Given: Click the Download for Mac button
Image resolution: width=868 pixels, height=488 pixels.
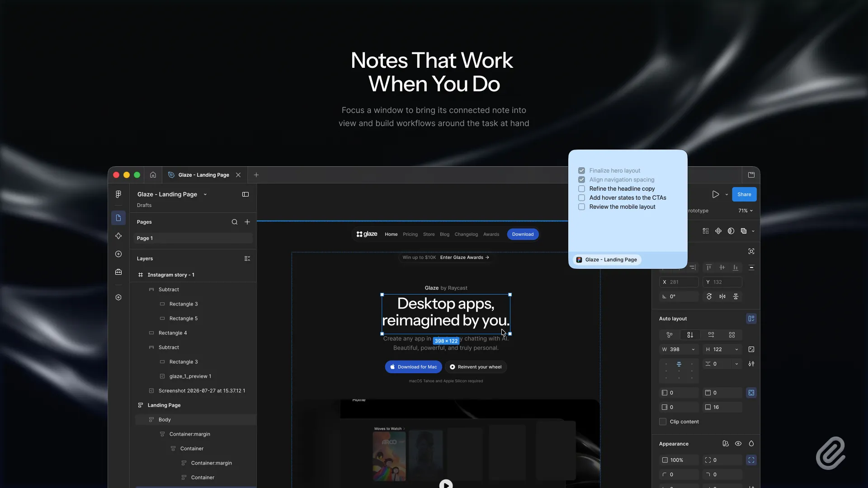Looking at the screenshot, I should point(413,367).
